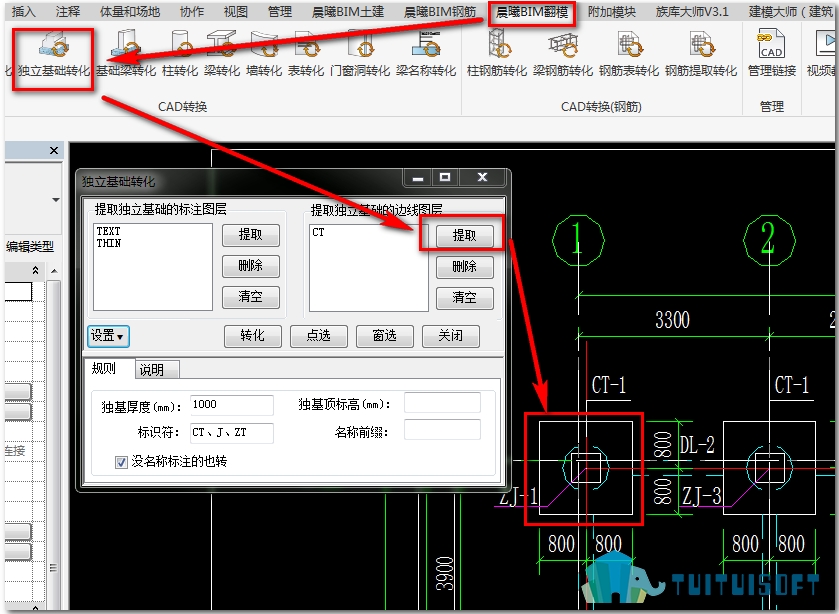Launch the 梁钢筋转化 rebar tool
Screen dimensions: 839x614
(x=563, y=55)
